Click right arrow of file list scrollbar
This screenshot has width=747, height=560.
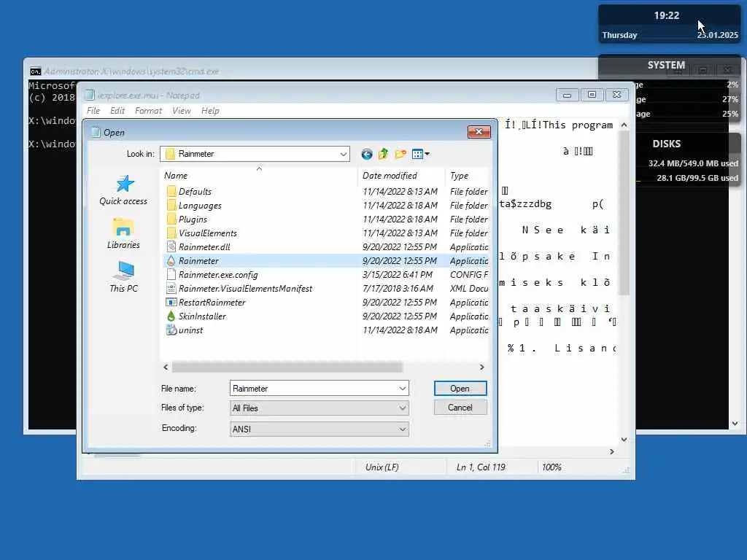point(481,367)
